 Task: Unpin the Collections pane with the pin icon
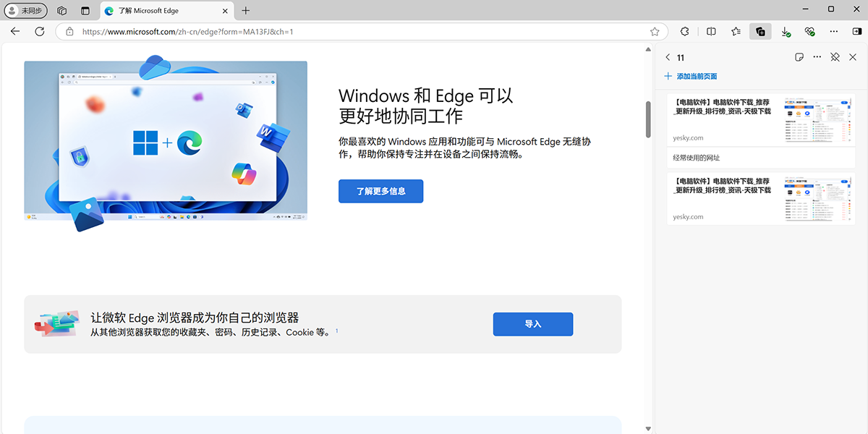pyautogui.click(x=835, y=56)
